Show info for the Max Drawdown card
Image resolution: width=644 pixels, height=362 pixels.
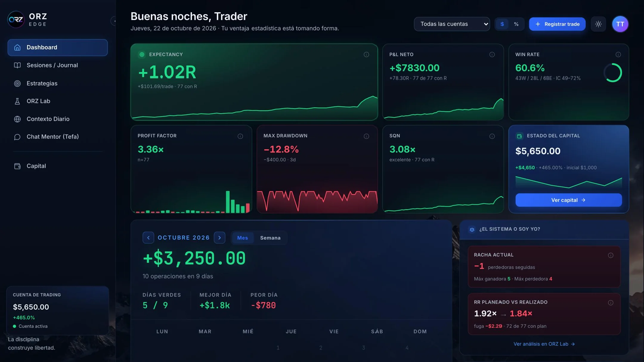coord(366,136)
